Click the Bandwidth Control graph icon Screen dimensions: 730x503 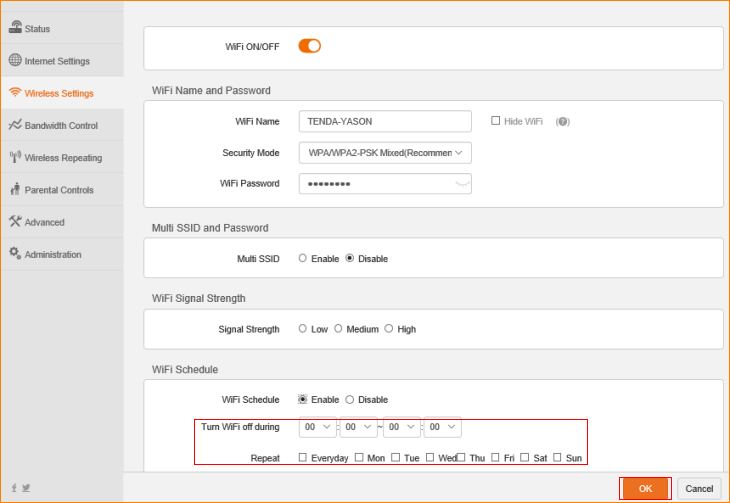[15, 125]
